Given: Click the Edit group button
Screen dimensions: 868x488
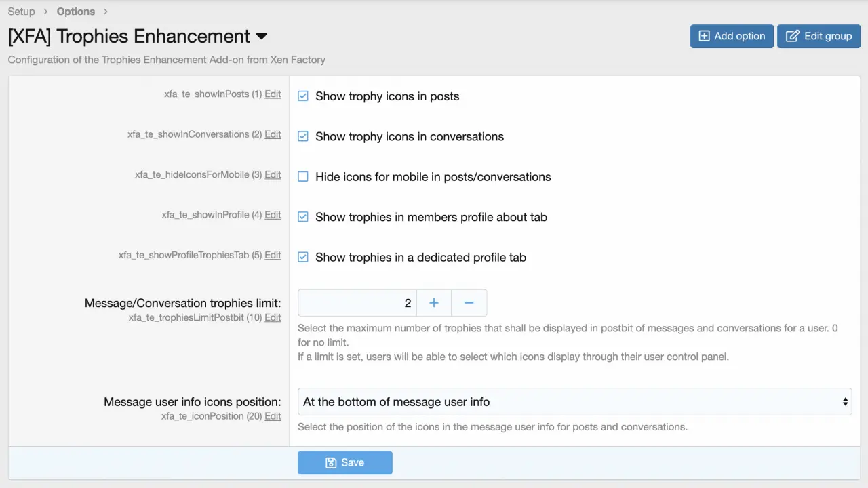Looking at the screenshot, I should point(818,36).
